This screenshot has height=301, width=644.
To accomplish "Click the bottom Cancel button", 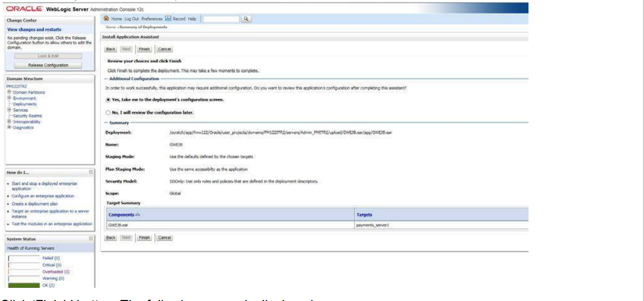I will pos(166,238).
